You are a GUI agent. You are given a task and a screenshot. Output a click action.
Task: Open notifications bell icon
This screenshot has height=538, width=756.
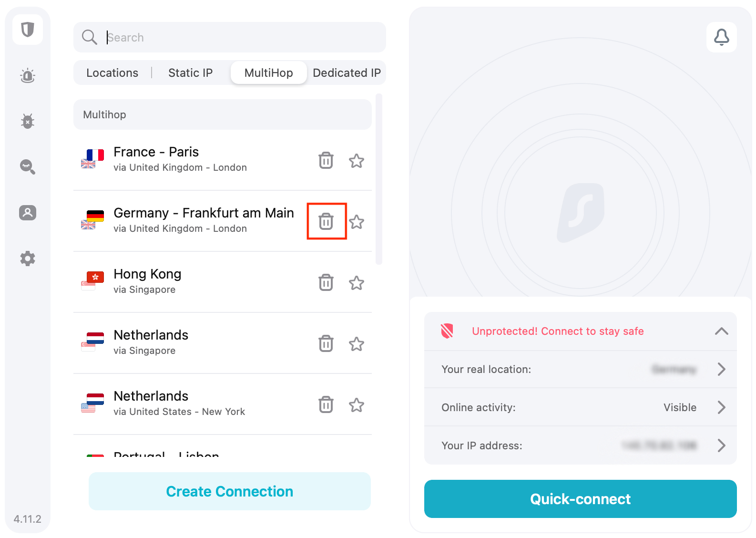tap(722, 37)
